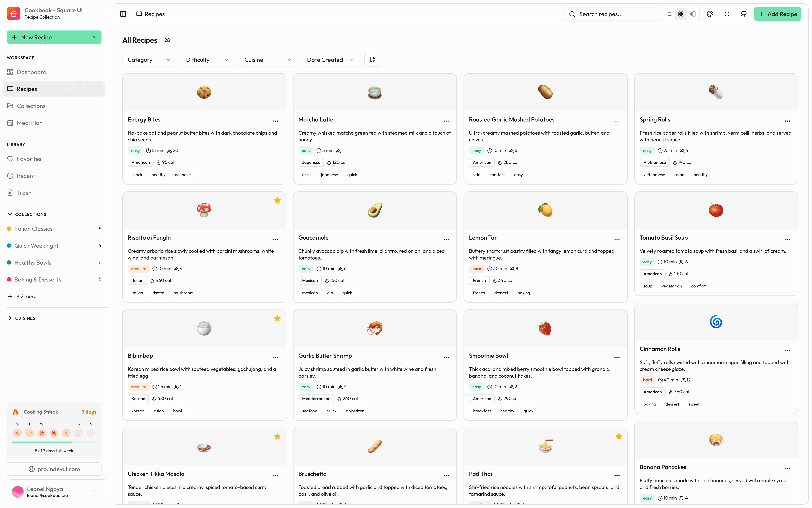Screen dimensions: 812x508
Task: Open the New Recipe dropdown button
Action: [x=54, y=37]
